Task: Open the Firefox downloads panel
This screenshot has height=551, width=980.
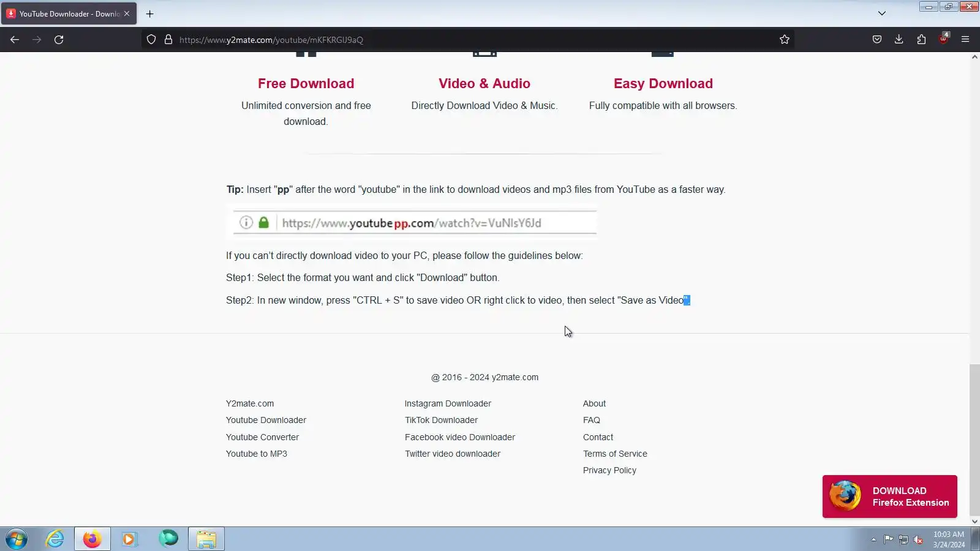Action: [x=899, y=40]
